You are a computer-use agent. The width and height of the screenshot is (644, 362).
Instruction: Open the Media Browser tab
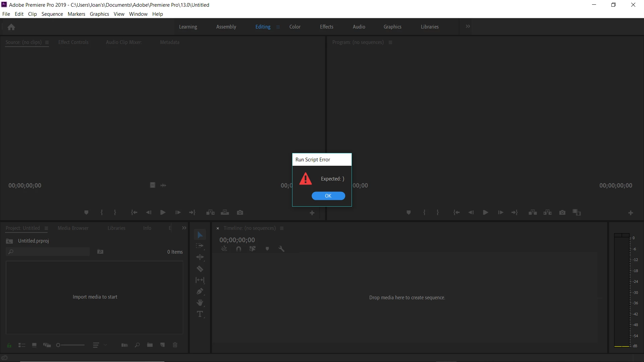pyautogui.click(x=73, y=228)
